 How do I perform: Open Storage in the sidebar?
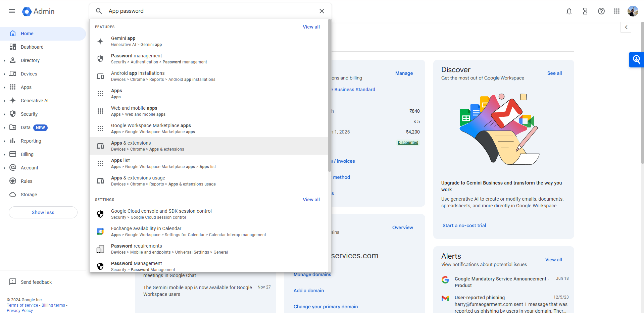[x=43, y=195]
